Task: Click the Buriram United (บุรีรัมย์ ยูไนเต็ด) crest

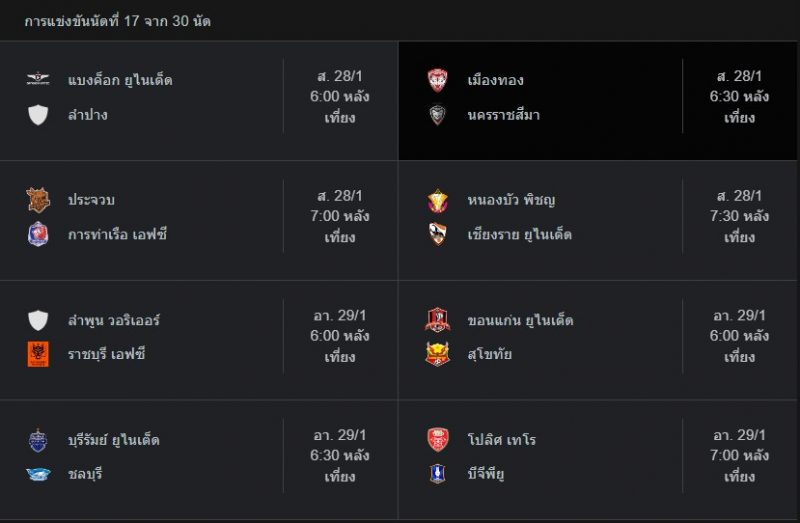Action: pyautogui.click(x=38, y=440)
